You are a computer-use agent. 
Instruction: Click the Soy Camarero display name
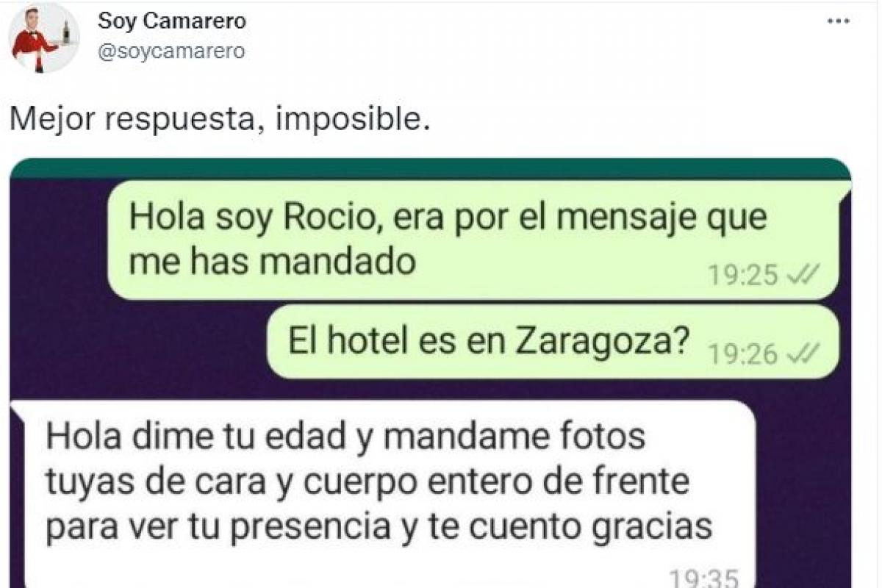coord(172,21)
